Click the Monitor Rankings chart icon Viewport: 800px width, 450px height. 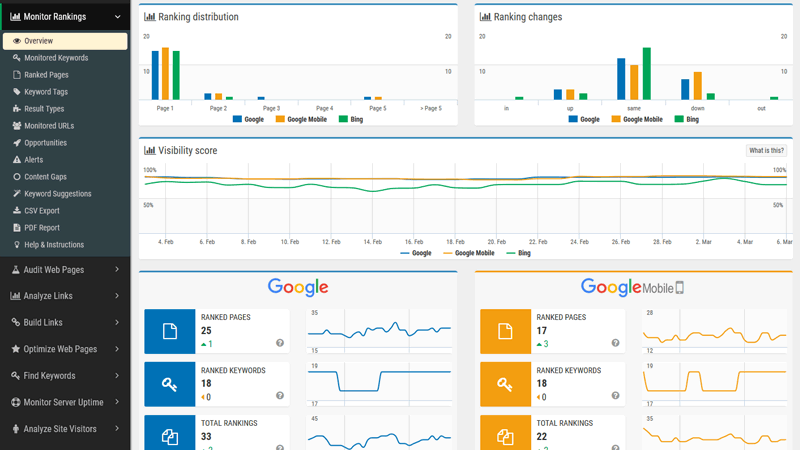click(15, 17)
